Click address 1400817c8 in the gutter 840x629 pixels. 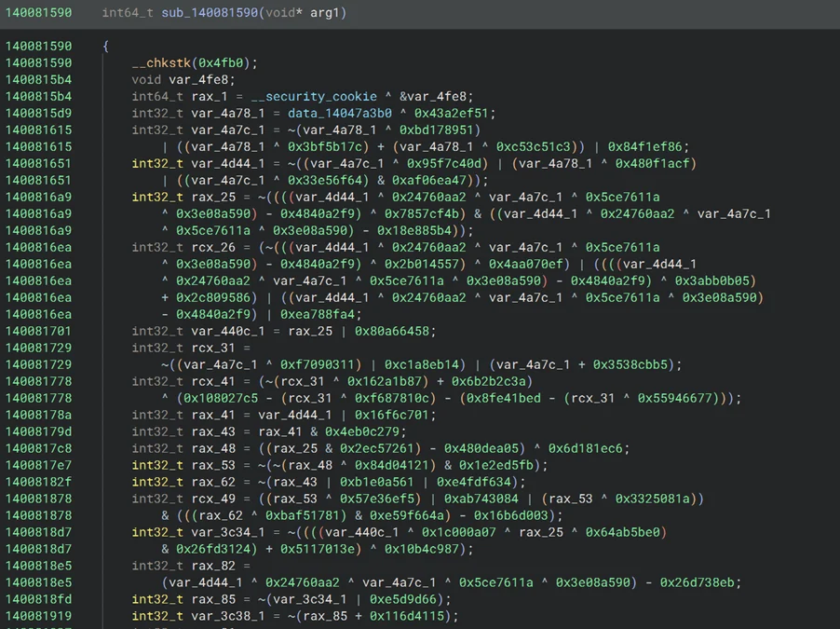(38, 448)
